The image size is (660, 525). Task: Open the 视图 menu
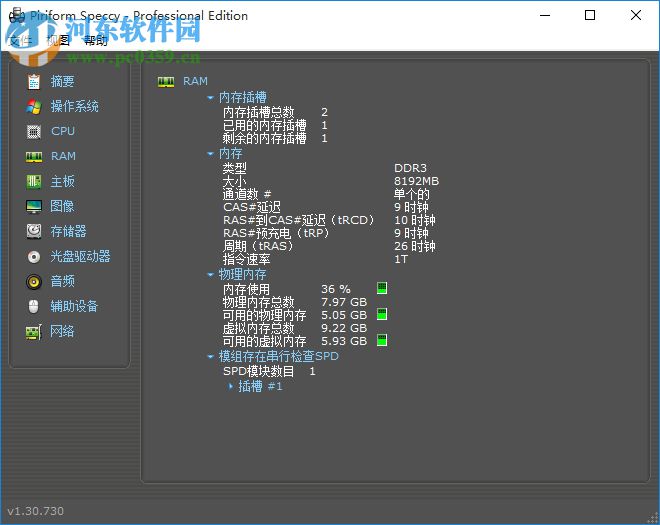(x=58, y=40)
